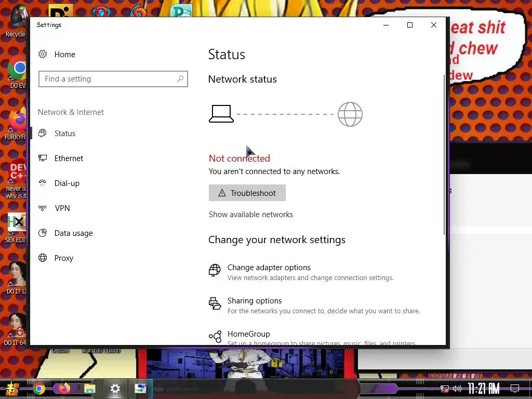
Task: Select the Status globe icon in sidebar
Action: (x=43, y=134)
